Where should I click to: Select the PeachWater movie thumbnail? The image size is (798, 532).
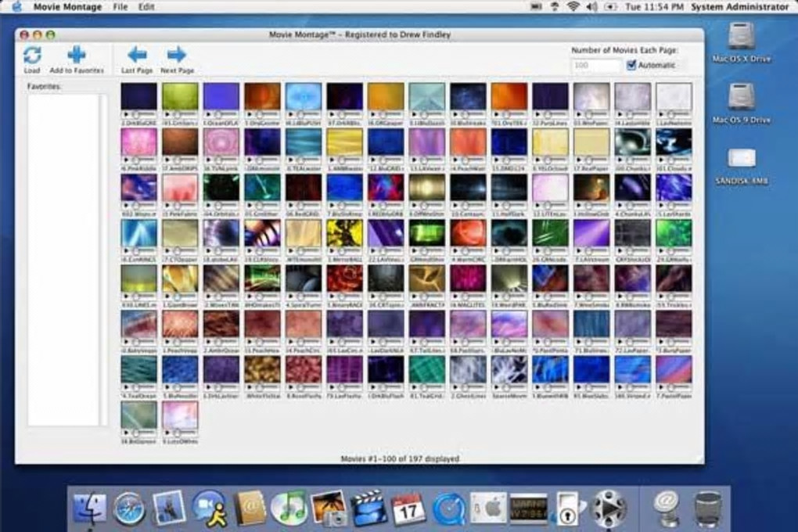468,142
